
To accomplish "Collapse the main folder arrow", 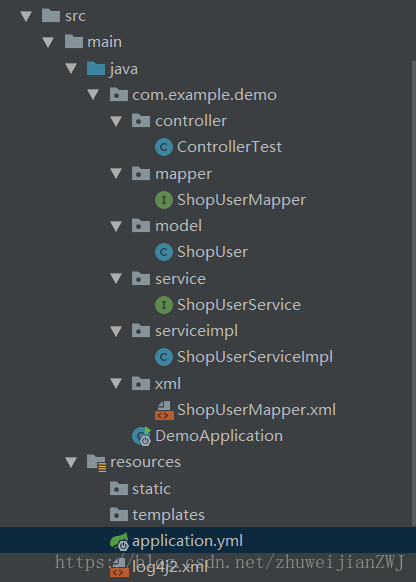I will point(48,42).
